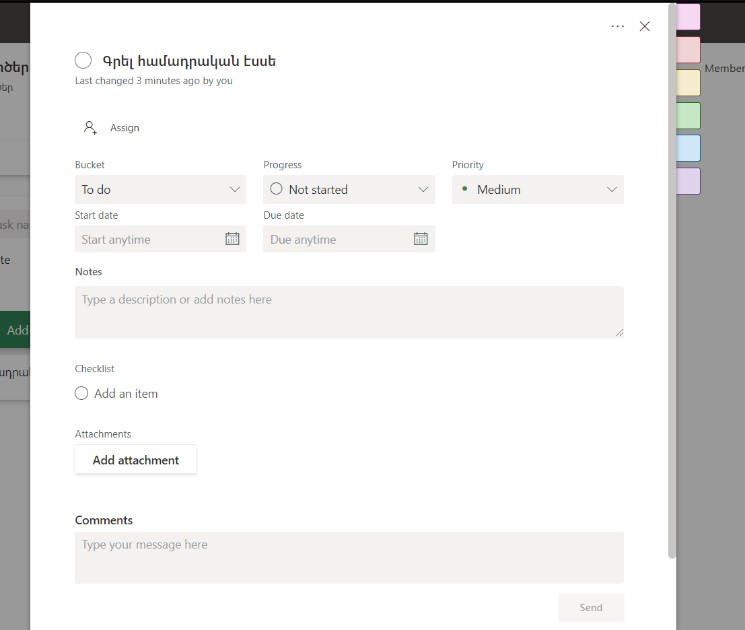The image size is (745, 630).
Task: Click the dialog vertical scrollbar
Action: (672, 281)
